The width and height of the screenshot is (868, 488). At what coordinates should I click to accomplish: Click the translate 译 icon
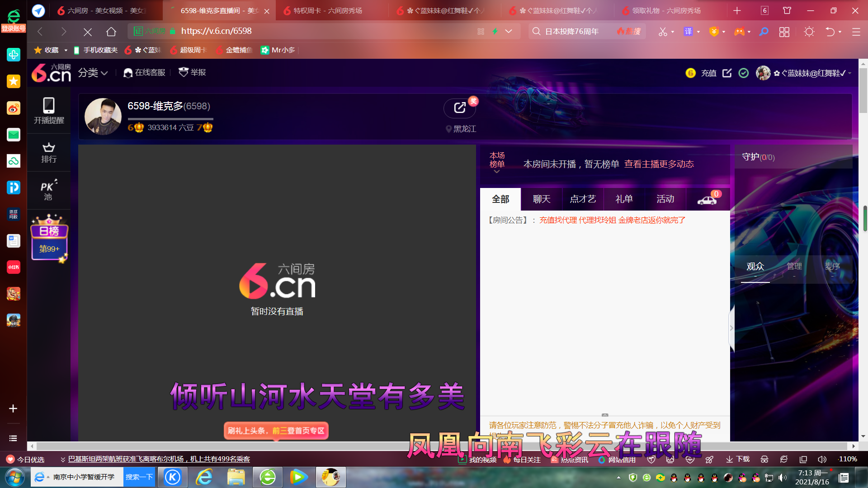coord(688,31)
